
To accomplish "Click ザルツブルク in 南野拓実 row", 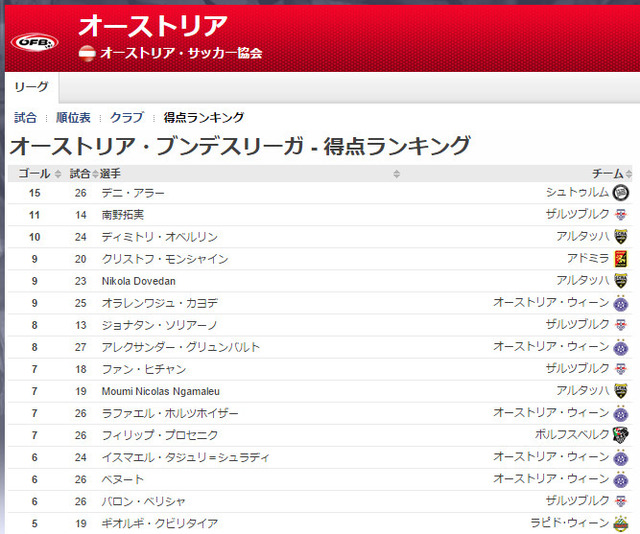I will [578, 214].
